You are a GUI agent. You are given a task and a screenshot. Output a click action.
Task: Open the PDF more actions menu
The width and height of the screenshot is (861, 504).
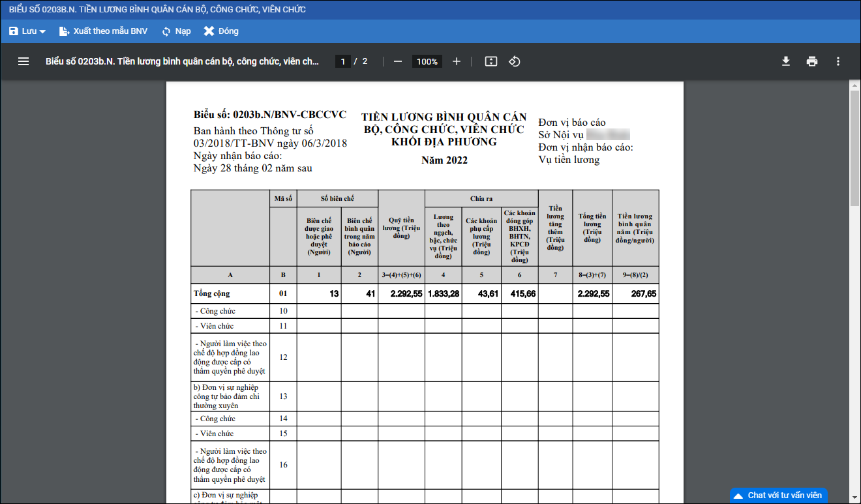pyautogui.click(x=838, y=61)
